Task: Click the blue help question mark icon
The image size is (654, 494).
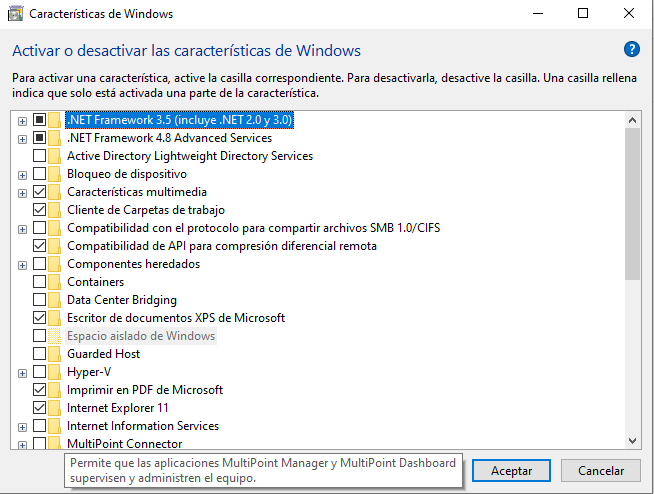Action: point(631,49)
